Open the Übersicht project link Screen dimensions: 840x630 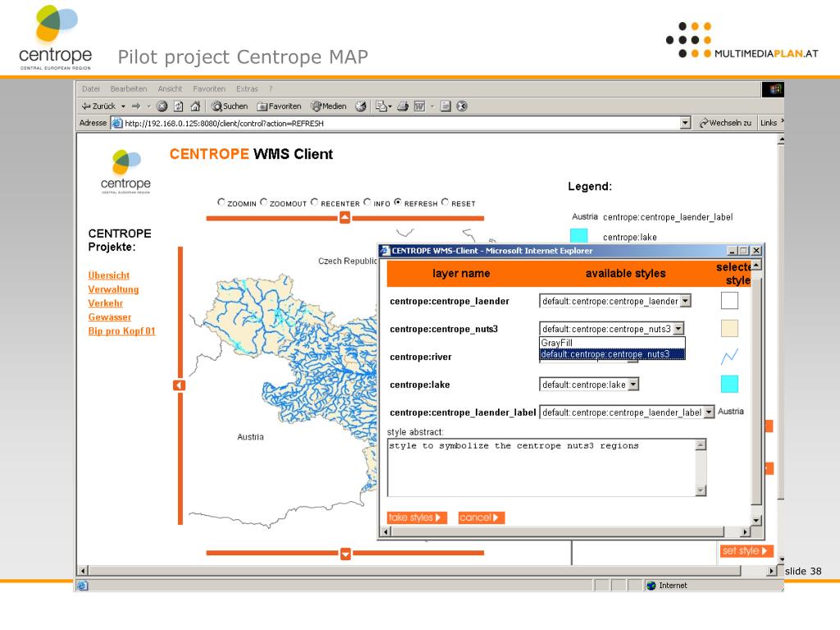pos(109,276)
